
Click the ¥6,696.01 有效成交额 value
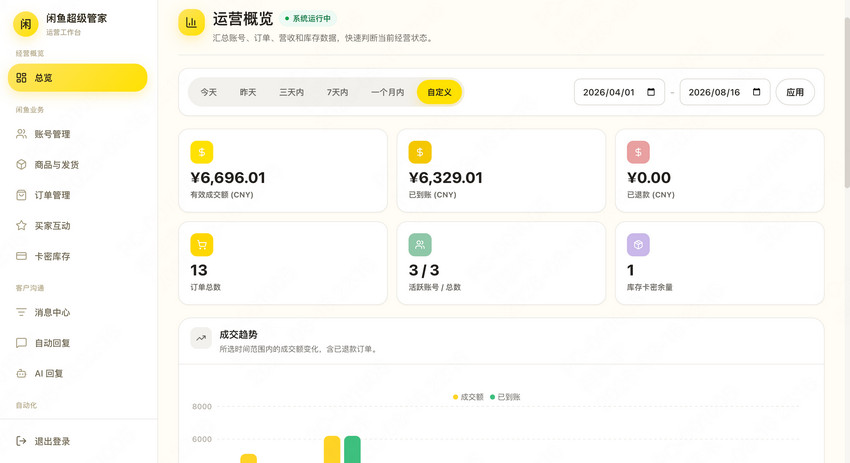coord(228,178)
